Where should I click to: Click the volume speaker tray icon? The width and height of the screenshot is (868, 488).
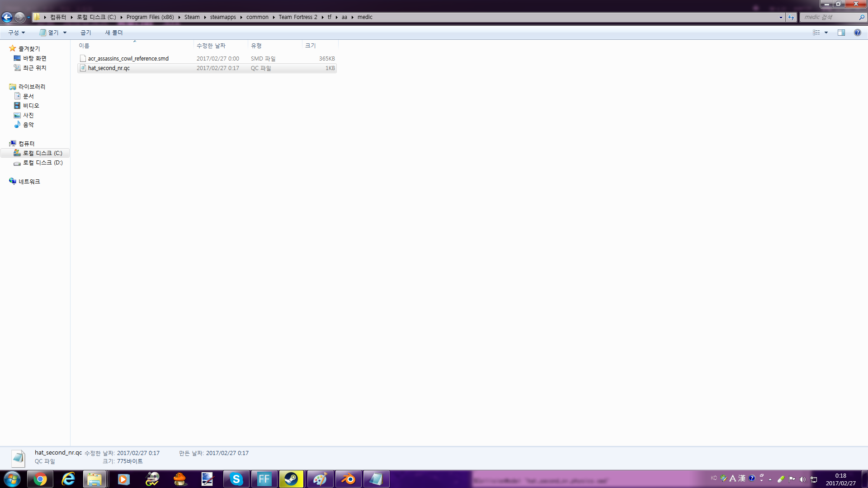click(802, 479)
